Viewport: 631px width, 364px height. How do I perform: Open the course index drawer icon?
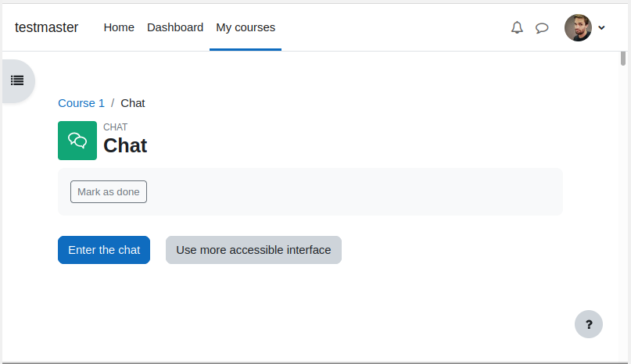17,80
